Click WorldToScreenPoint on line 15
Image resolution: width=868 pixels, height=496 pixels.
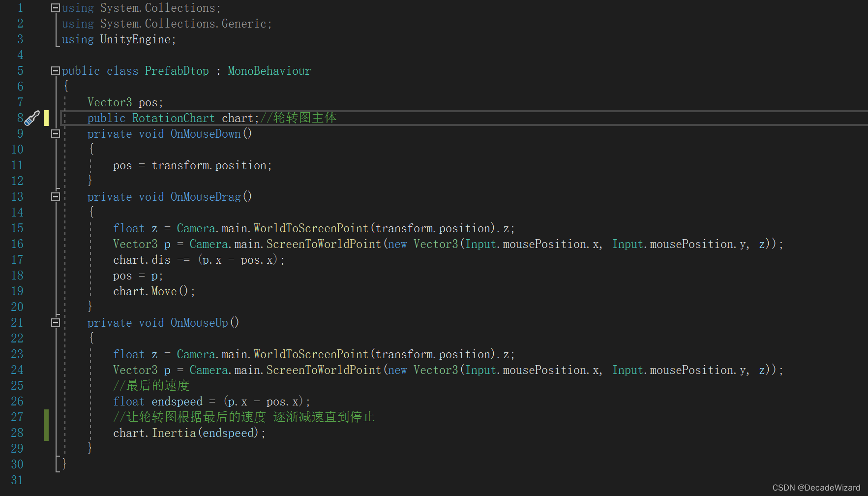tap(311, 228)
